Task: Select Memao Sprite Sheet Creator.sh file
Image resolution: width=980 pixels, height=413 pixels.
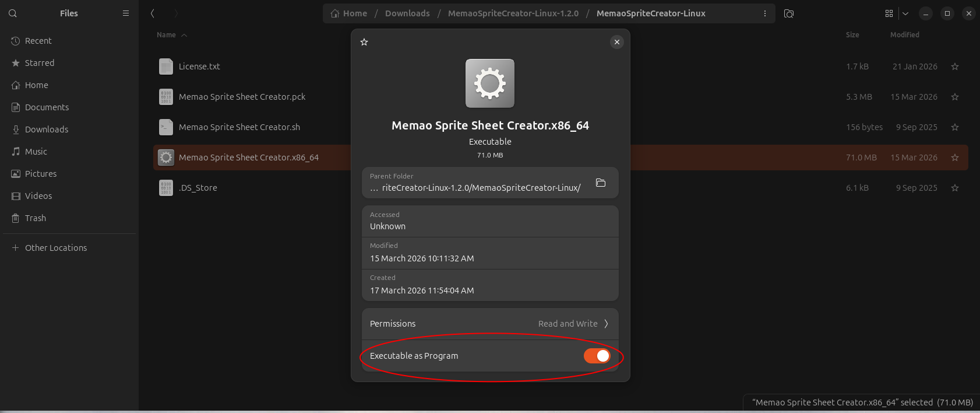Action: point(239,127)
